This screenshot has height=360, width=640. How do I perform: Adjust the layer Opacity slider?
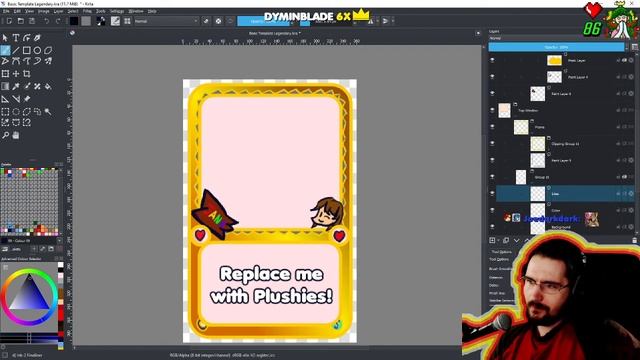tap(556, 47)
